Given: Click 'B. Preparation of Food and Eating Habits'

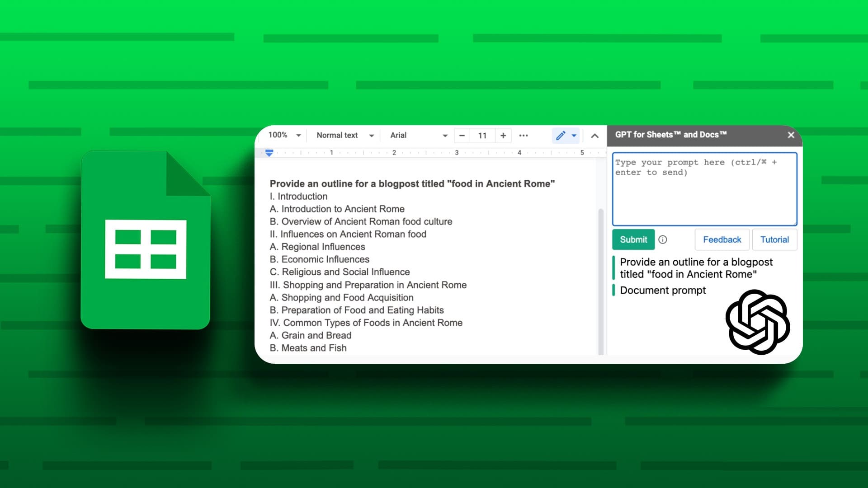Looking at the screenshot, I should pos(357,310).
